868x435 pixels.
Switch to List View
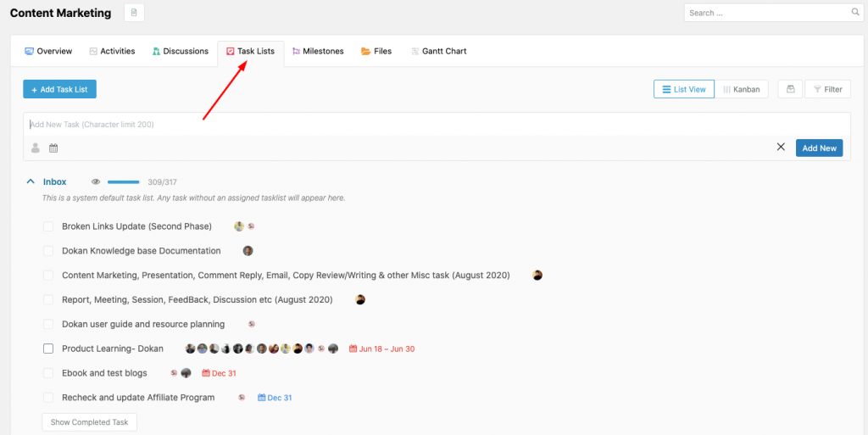[684, 89]
